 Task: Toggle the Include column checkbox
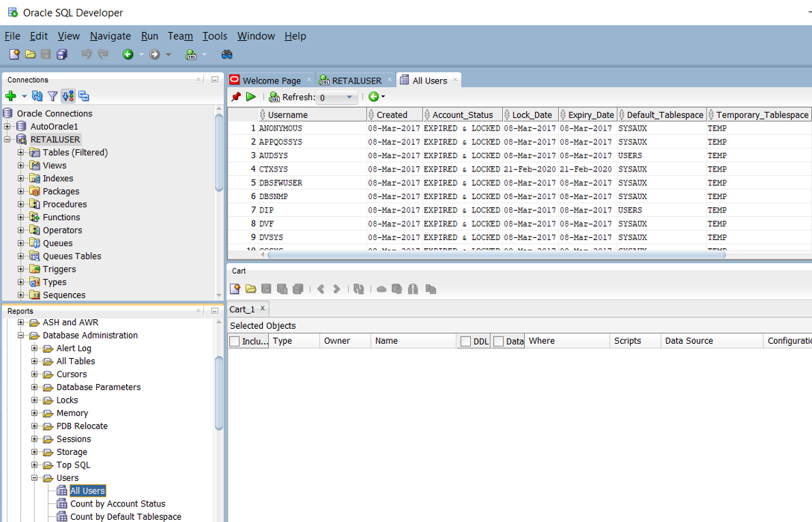(235, 342)
